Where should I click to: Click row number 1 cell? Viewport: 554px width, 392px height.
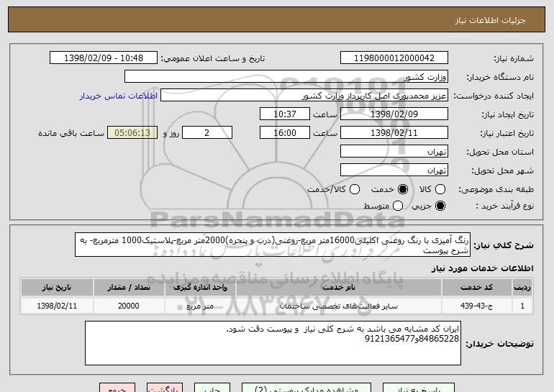[522, 306]
